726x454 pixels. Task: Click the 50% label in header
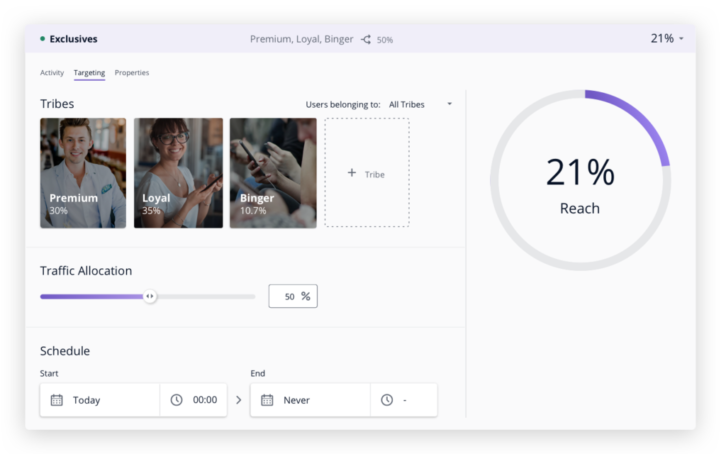385,40
